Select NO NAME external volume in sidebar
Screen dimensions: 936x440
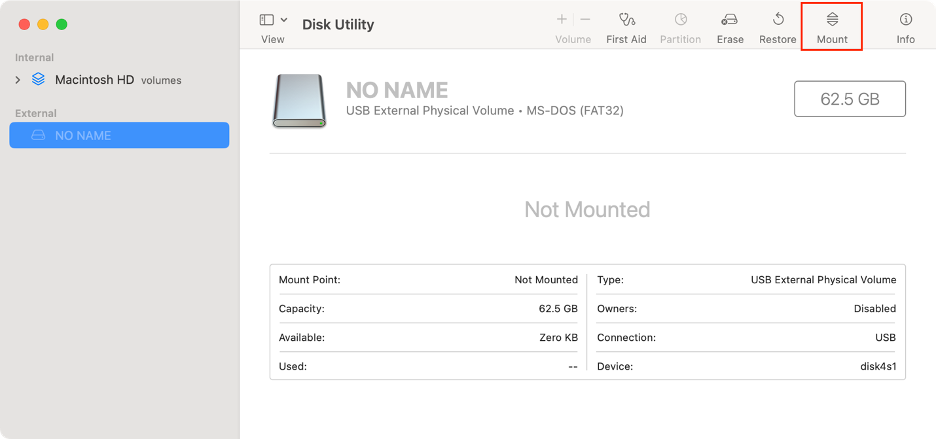pos(119,136)
